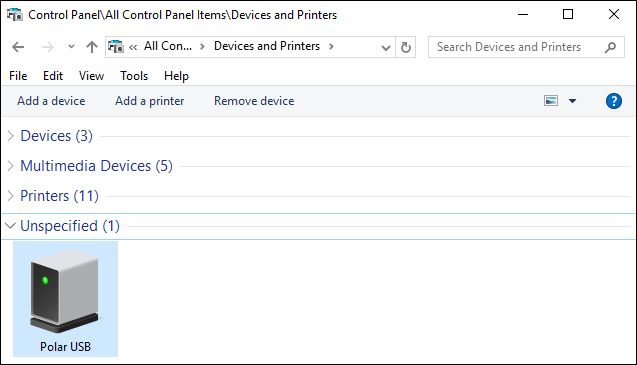The image size is (637, 365).
Task: Click the double chevron in address bar
Action: pyautogui.click(x=133, y=47)
